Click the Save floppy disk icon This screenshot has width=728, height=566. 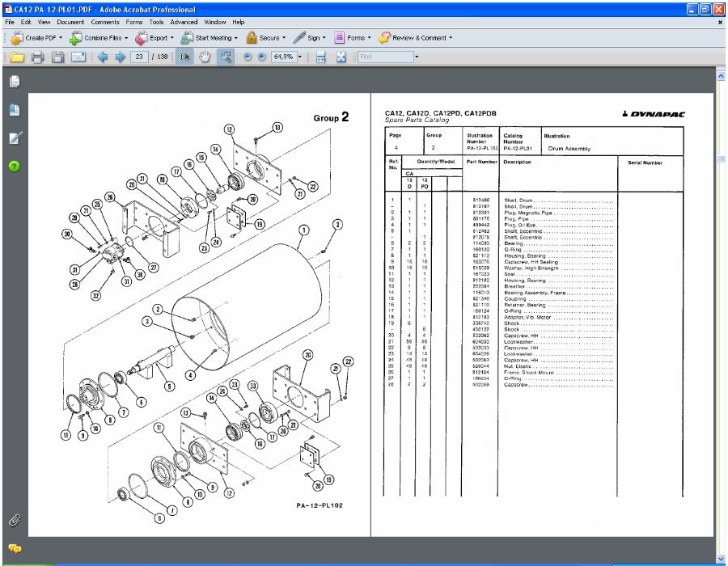click(57, 57)
